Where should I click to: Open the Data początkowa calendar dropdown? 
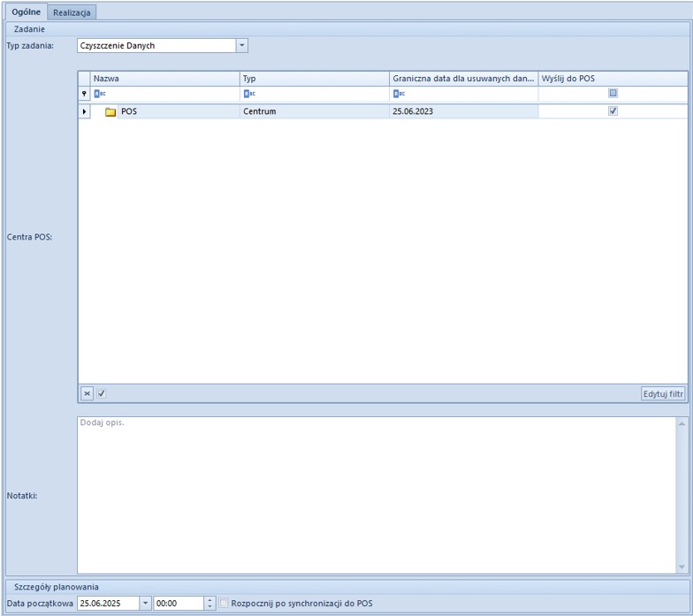click(145, 604)
